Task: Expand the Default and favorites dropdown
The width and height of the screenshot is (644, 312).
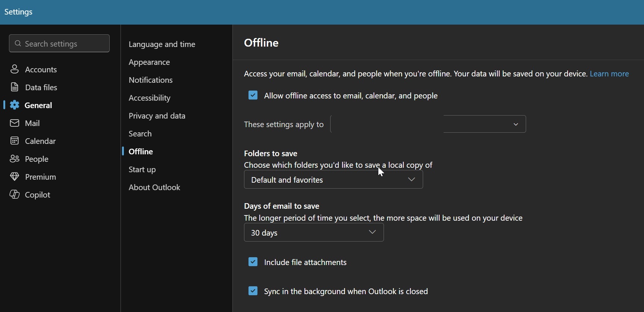Action: [x=334, y=180]
